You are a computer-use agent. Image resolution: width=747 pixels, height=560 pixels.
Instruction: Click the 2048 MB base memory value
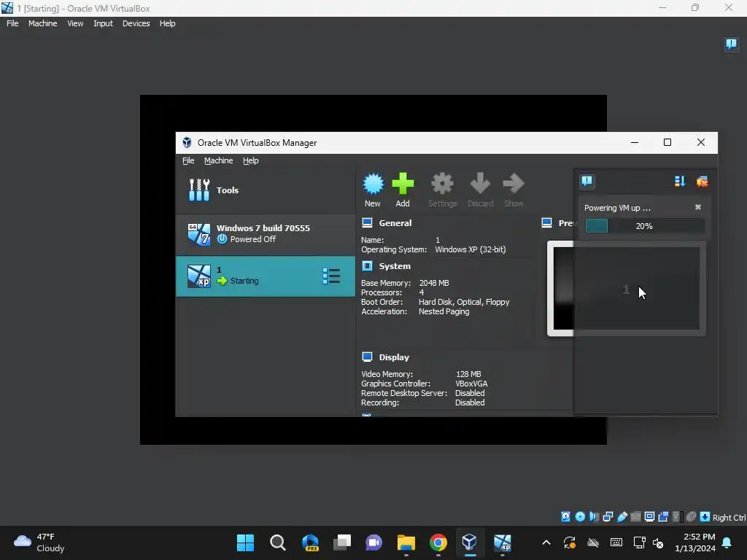[433, 283]
